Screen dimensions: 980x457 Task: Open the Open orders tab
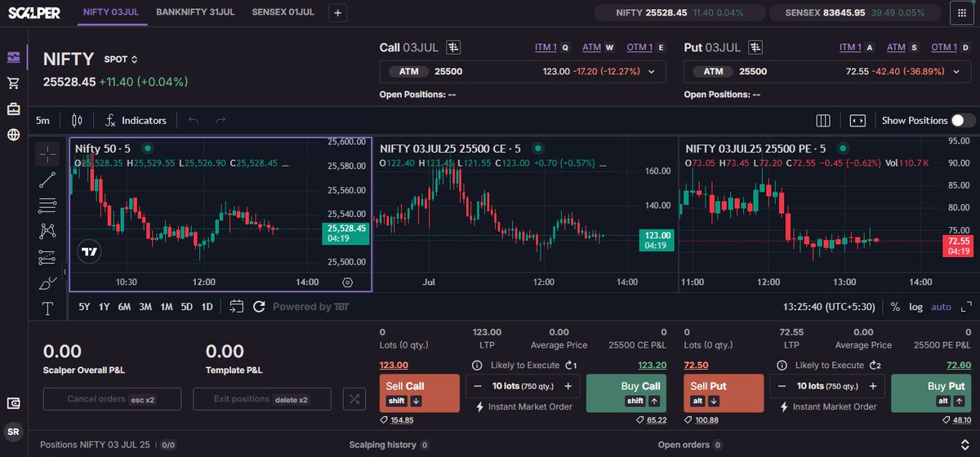[x=691, y=446]
